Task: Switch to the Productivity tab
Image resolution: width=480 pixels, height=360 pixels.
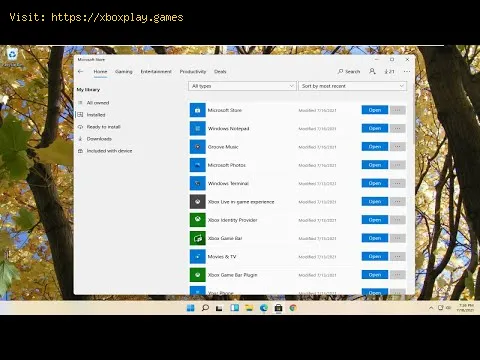Action: point(193,72)
